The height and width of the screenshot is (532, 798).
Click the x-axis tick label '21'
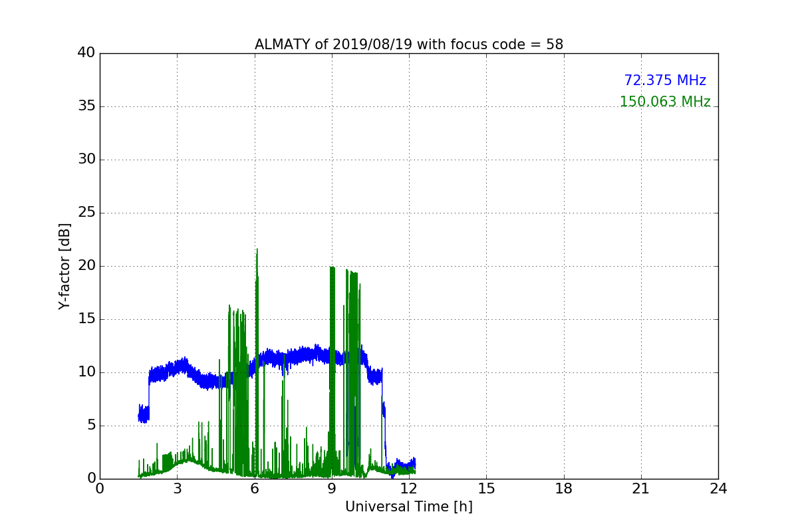(x=641, y=489)
